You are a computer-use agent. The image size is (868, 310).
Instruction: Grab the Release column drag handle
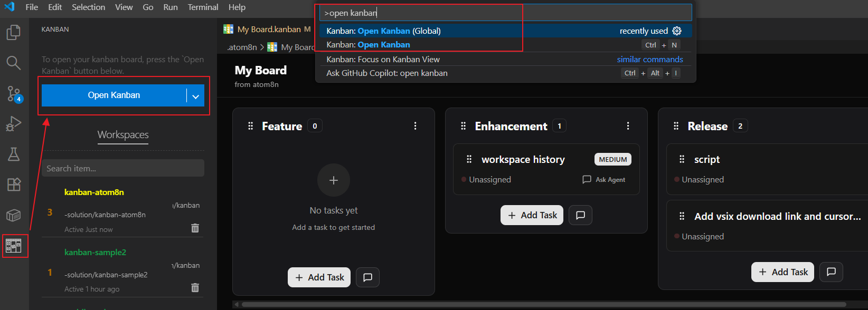[676, 126]
